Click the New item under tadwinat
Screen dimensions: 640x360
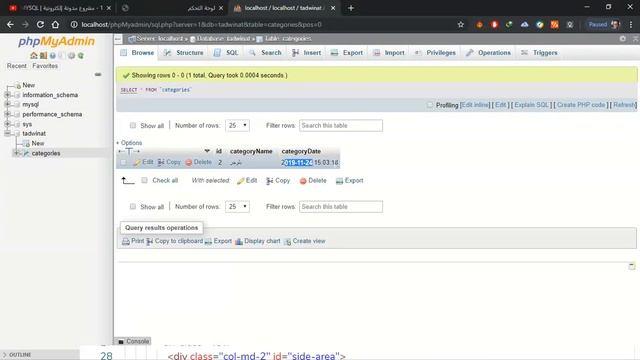[38, 143]
